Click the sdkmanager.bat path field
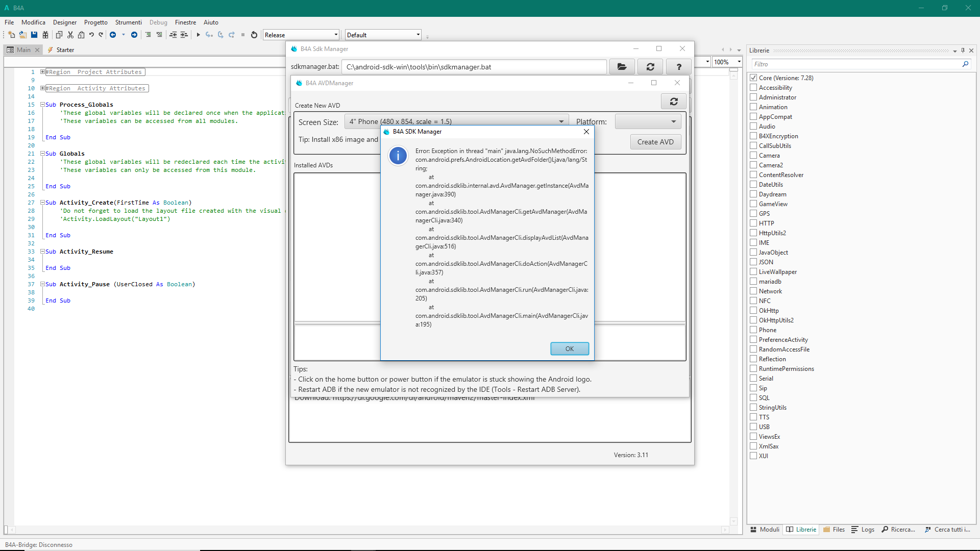This screenshot has width=980, height=551. (474, 67)
